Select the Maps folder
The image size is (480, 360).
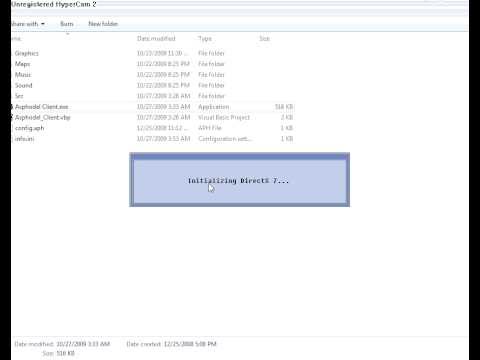pyautogui.click(x=23, y=64)
